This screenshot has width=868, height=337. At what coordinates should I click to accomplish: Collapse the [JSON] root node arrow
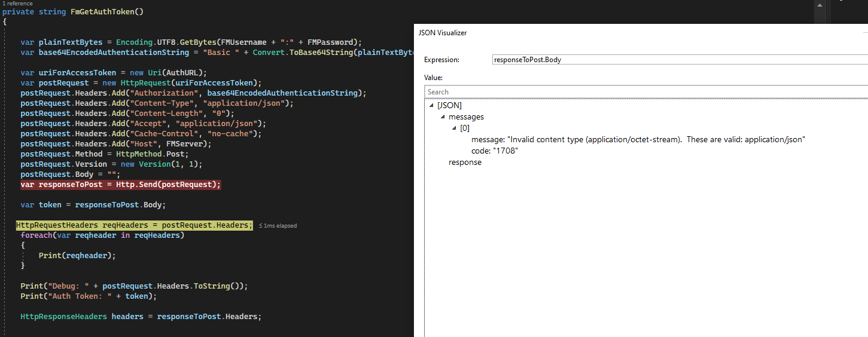[432, 106]
